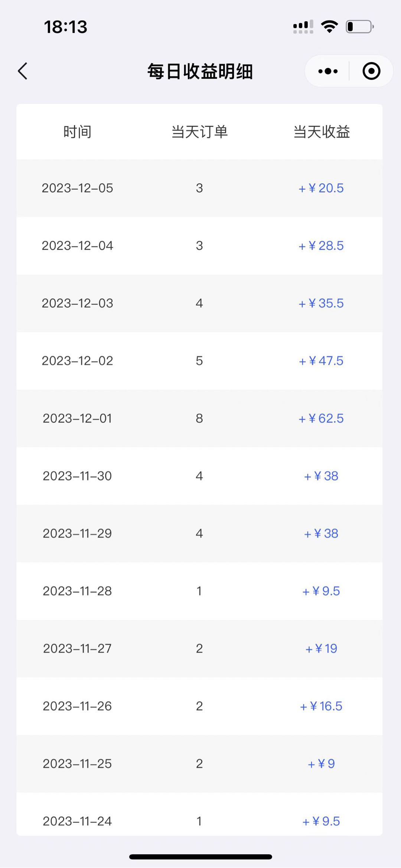401x868 pixels.
Task: Tap the 每日收益明细 page title
Action: coord(200,71)
